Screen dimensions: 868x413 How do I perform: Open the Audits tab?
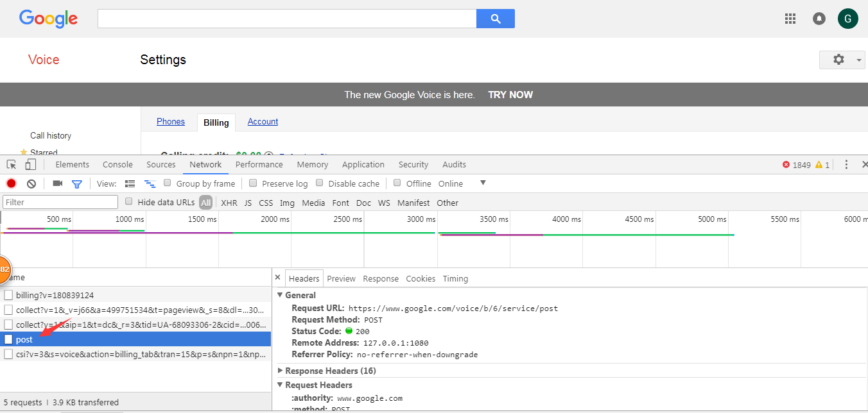coord(455,165)
